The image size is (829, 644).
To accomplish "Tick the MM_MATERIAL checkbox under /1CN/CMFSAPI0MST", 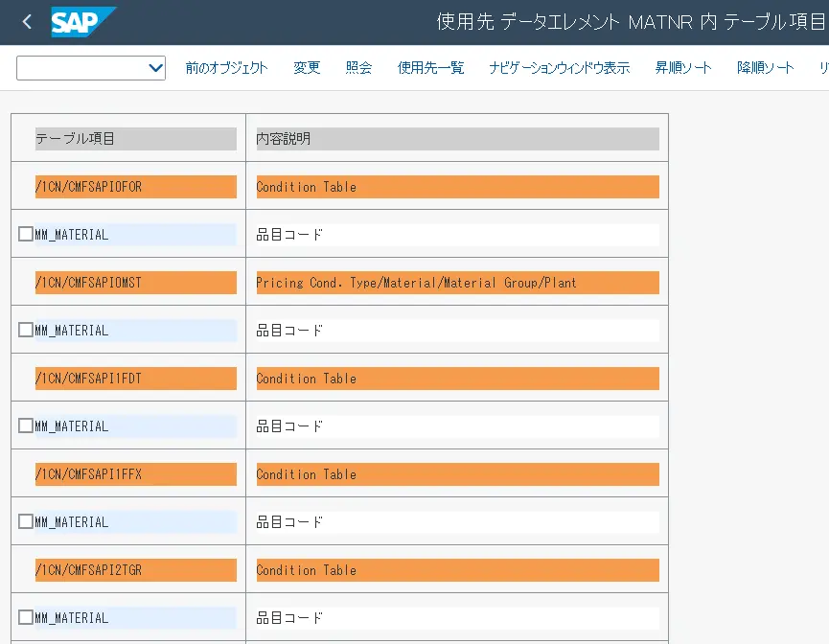I will pyautogui.click(x=26, y=330).
